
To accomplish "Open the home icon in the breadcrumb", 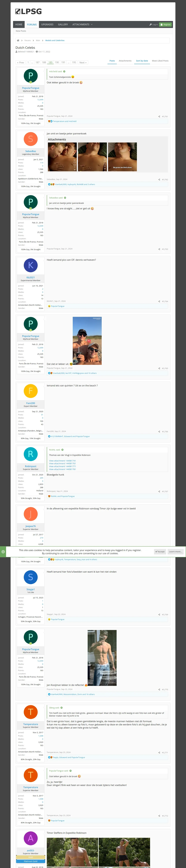I will point(18,41).
